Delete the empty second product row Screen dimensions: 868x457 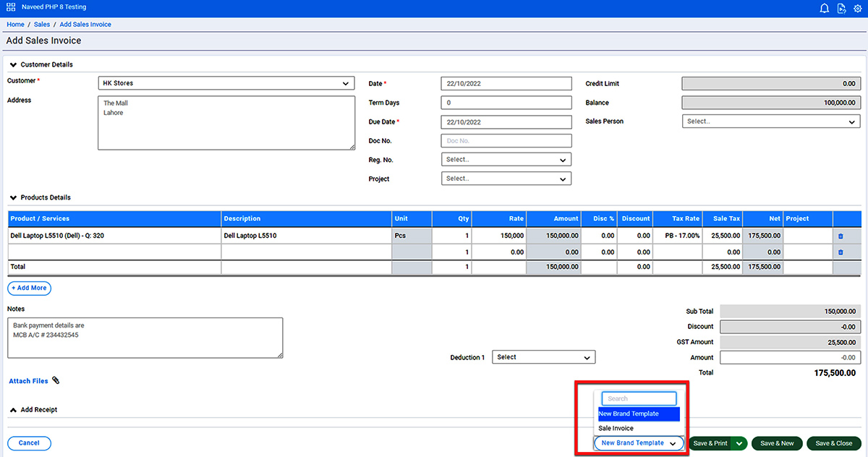(x=841, y=252)
